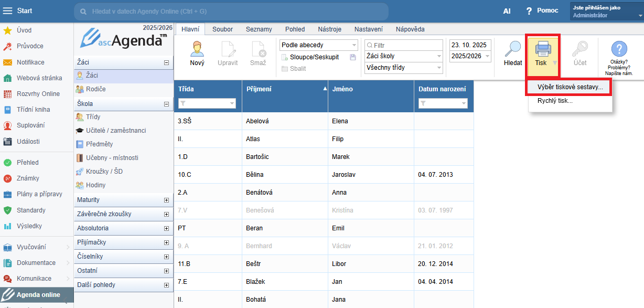Open Notifikace in the left sidebar

coord(30,62)
